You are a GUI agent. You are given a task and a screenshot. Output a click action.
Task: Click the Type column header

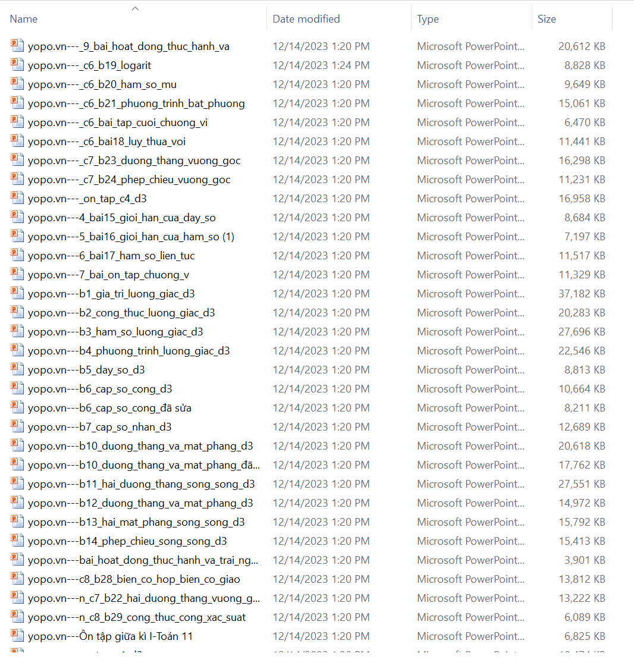[x=428, y=19]
